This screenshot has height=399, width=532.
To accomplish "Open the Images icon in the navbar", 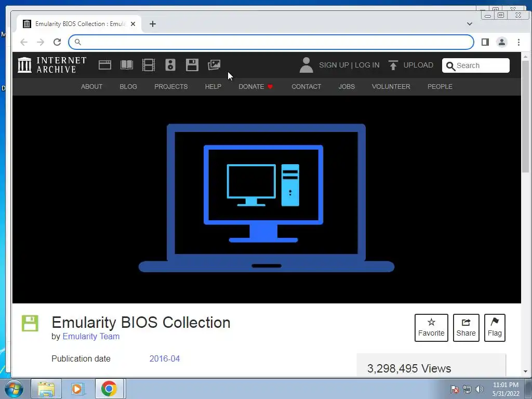I will click(214, 65).
